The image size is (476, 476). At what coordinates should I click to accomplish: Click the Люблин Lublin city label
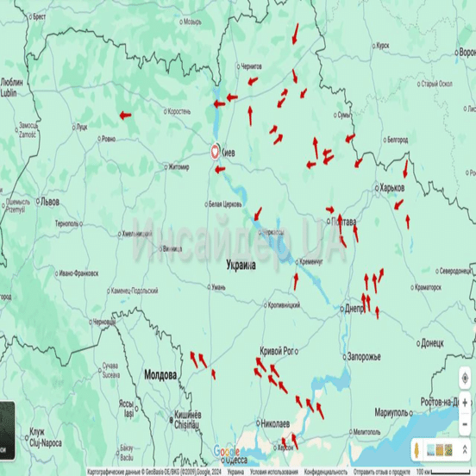click(11, 88)
